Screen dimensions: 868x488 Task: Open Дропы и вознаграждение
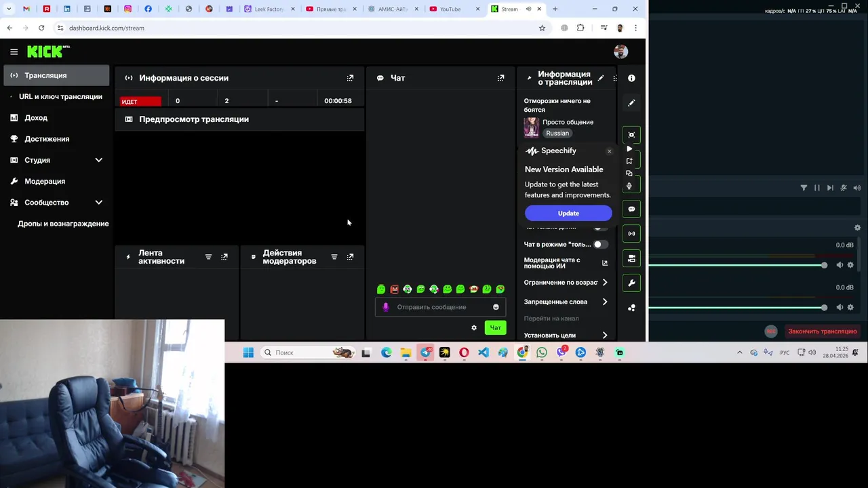(x=63, y=224)
